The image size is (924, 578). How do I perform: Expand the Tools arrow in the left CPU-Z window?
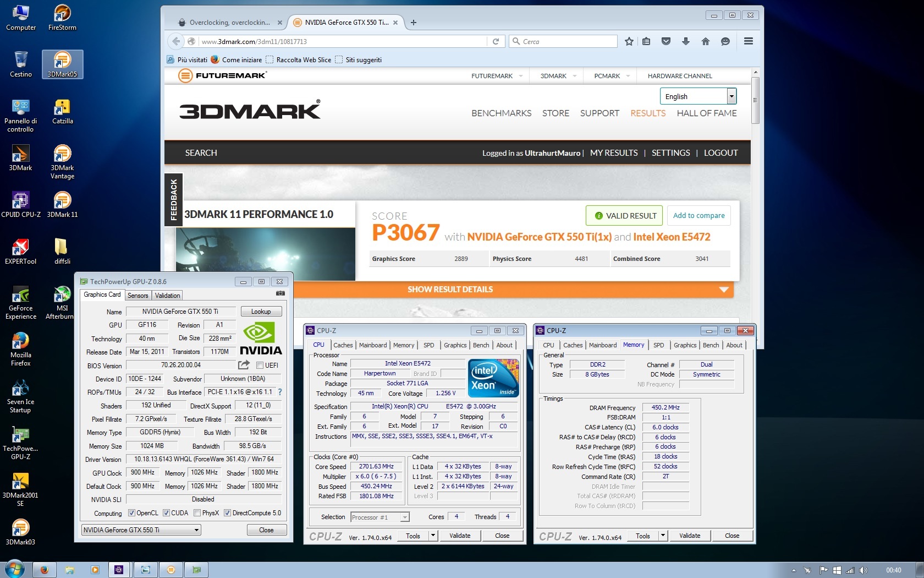pos(433,536)
